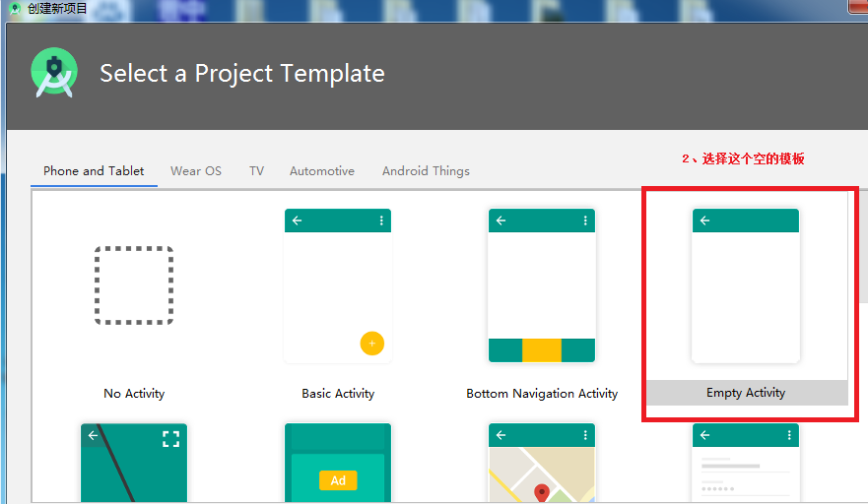
Task: Click the yellow plus FAB in Basic Activity
Action: tap(372, 344)
